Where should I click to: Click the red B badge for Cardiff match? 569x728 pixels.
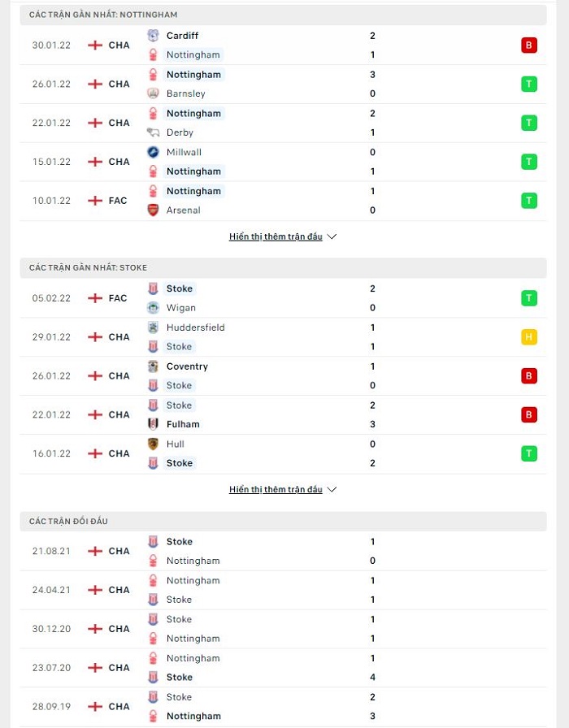(x=529, y=45)
